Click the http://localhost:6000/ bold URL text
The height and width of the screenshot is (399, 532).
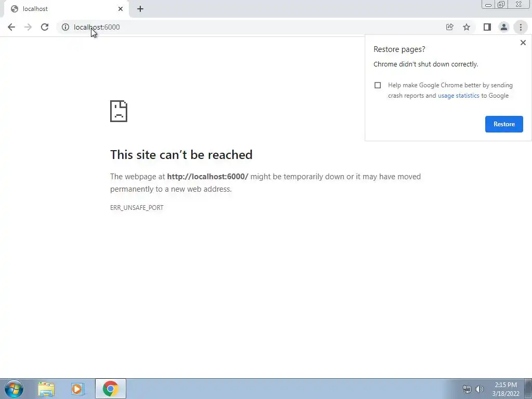click(208, 177)
